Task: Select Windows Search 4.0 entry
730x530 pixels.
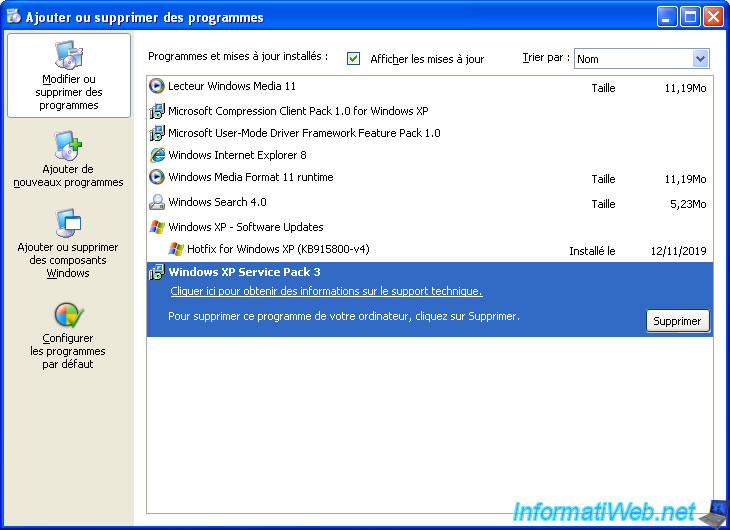Action: 217,202
